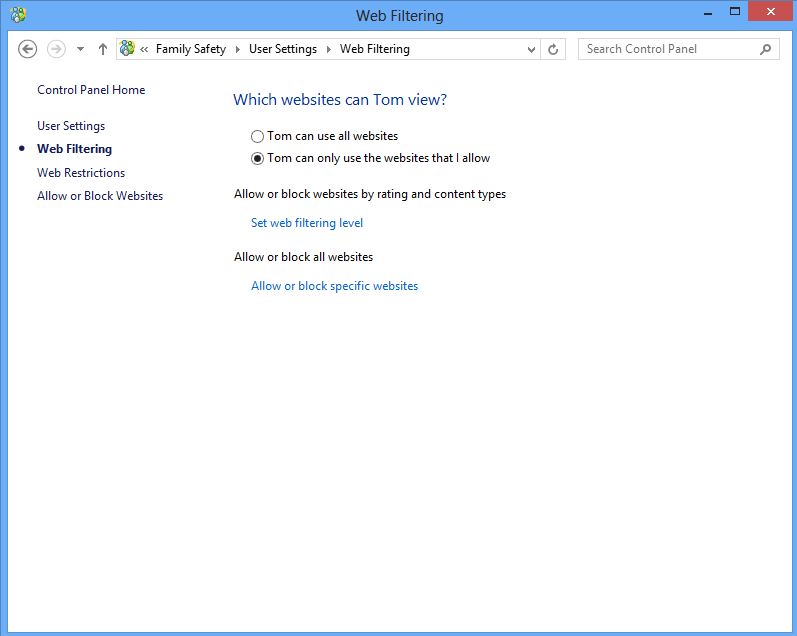The image size is (797, 636).
Task: Click the Which websites can Tom view heading
Action: (340, 100)
